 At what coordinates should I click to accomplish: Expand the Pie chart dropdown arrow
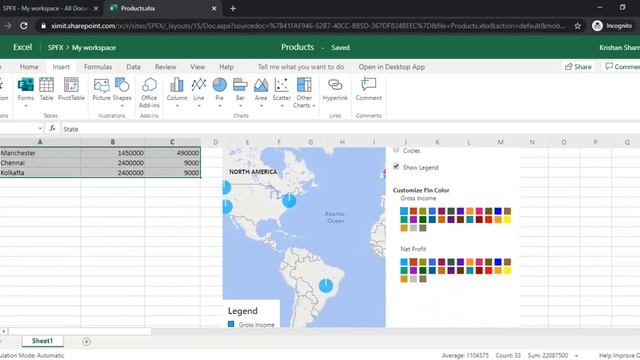[220, 106]
